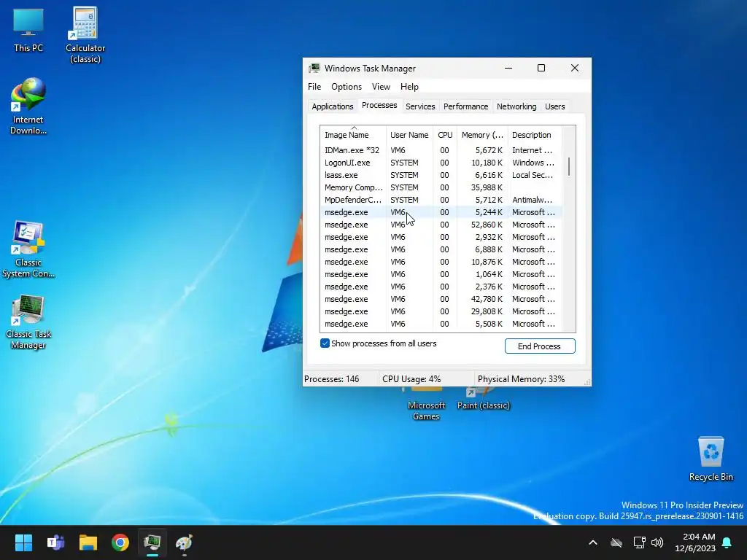Open Paint from the taskbar

click(x=185, y=542)
